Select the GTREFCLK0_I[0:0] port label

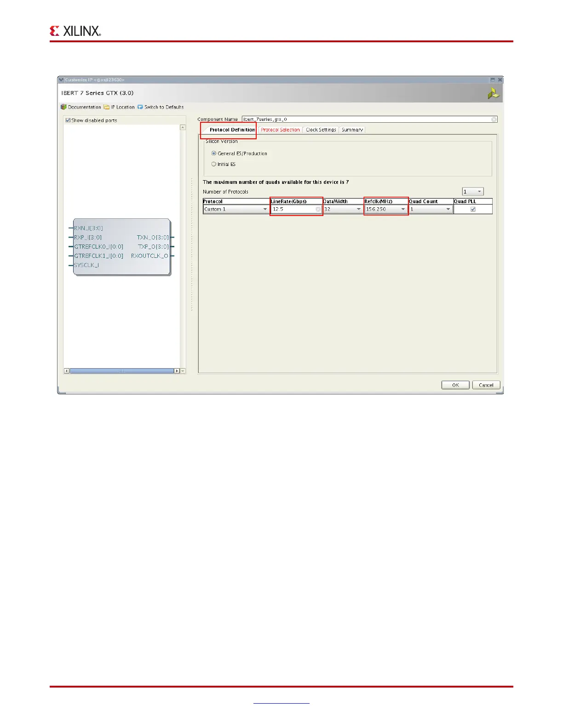coord(99,247)
